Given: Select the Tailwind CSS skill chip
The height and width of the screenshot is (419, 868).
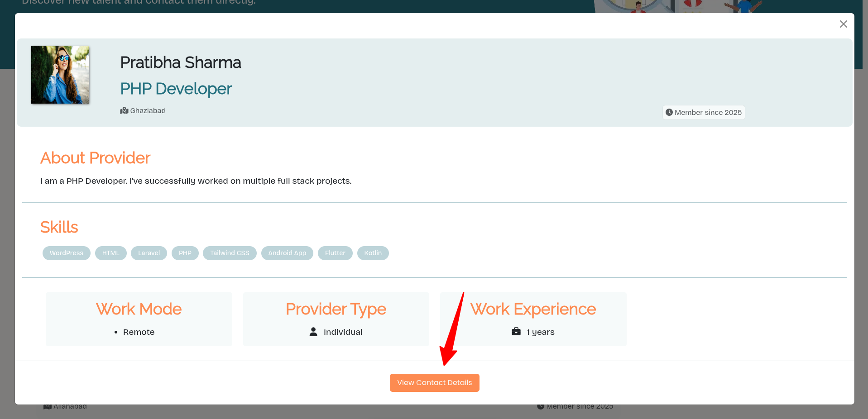Looking at the screenshot, I should click(230, 253).
